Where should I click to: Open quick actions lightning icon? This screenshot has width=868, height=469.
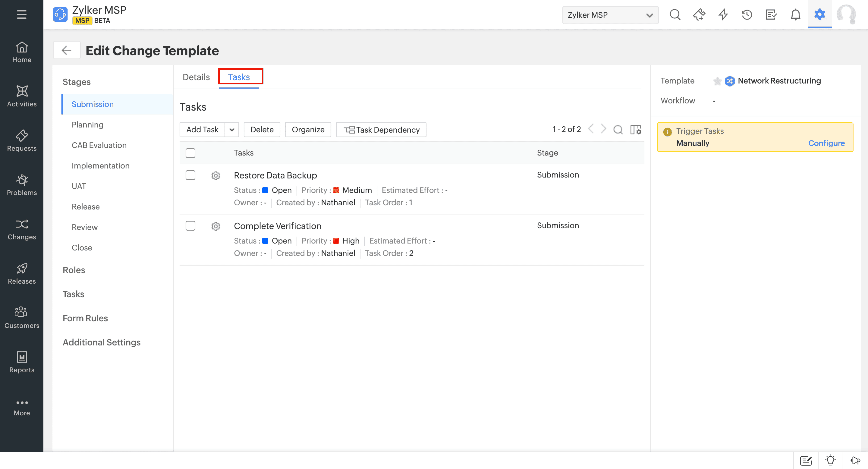pyautogui.click(x=723, y=14)
